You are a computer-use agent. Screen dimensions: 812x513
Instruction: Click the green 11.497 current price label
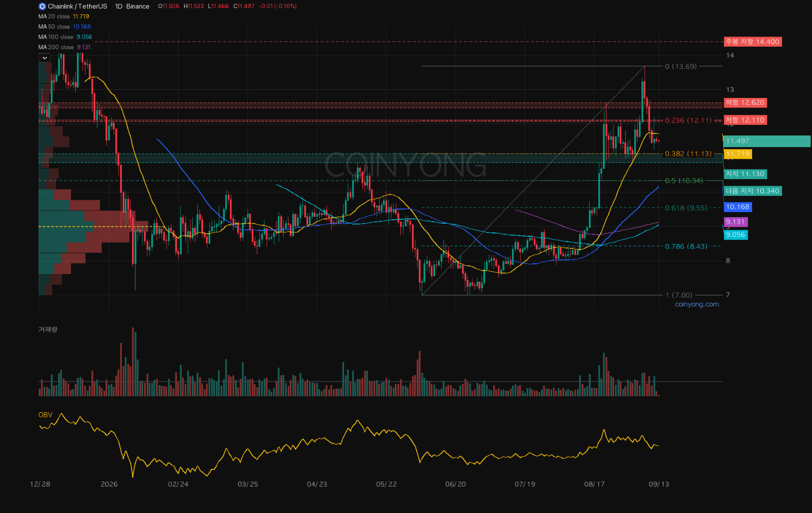coord(766,141)
